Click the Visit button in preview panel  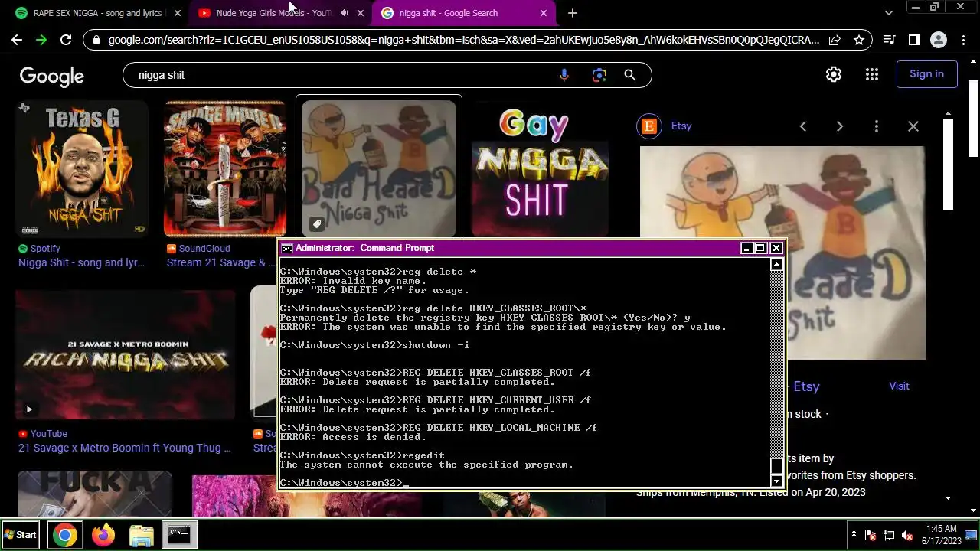click(x=899, y=386)
